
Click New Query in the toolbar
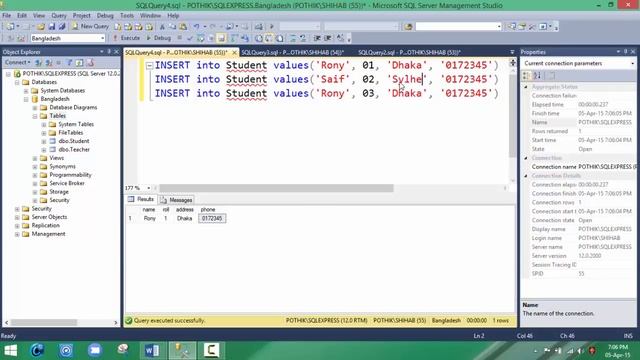click(x=90, y=27)
